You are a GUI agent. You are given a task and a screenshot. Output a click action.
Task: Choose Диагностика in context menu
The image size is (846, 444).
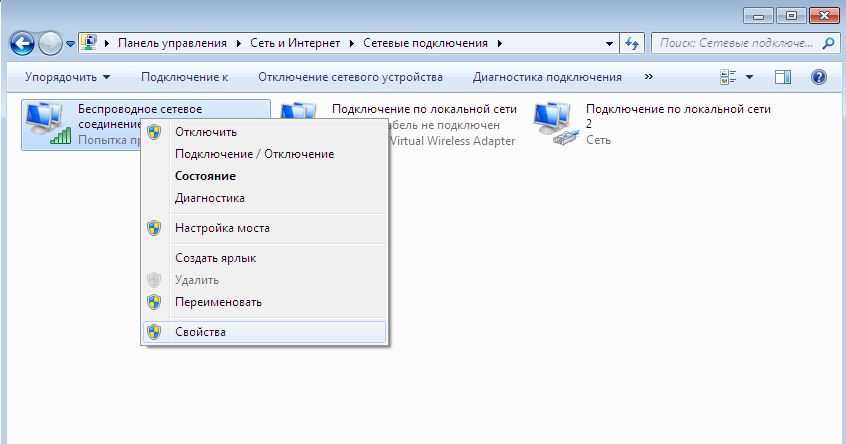coord(265,198)
